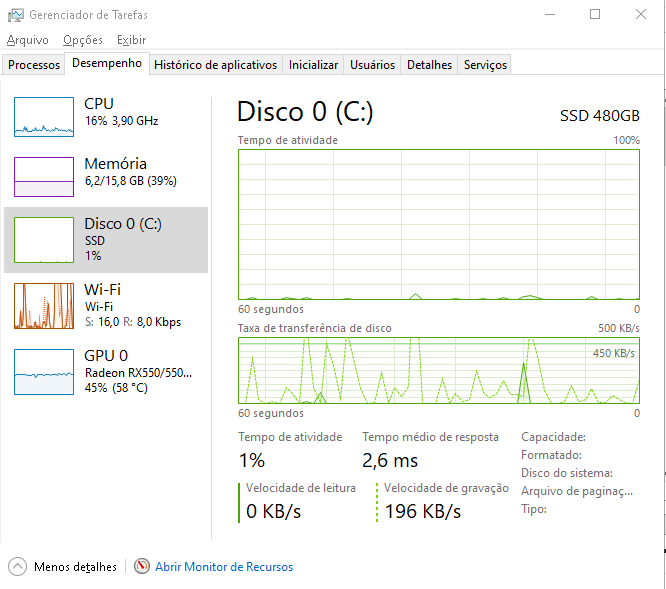Click the Menos detalhes button text

click(75, 567)
